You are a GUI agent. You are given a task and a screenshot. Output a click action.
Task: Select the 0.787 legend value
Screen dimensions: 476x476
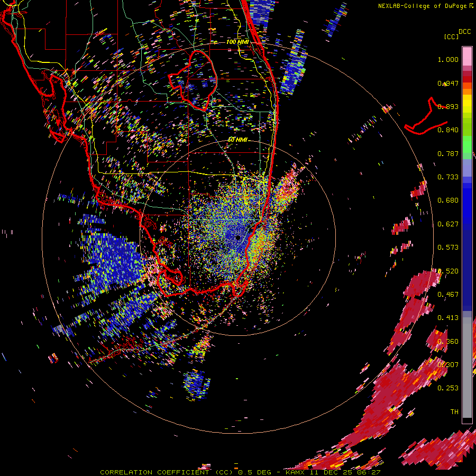tap(448, 153)
